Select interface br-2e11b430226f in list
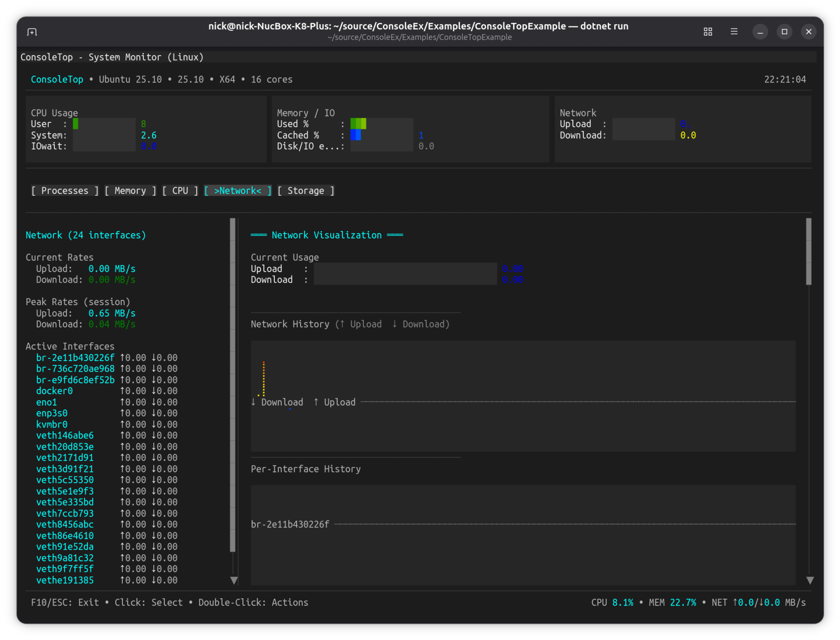This screenshot has width=840, height=640. (x=75, y=358)
